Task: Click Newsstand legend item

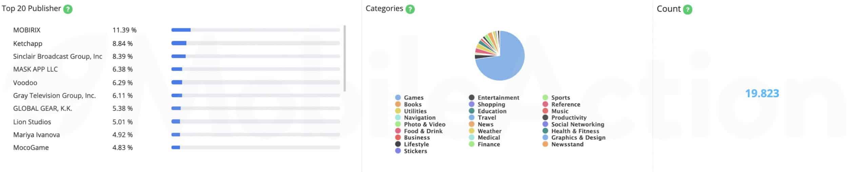Action: point(563,144)
